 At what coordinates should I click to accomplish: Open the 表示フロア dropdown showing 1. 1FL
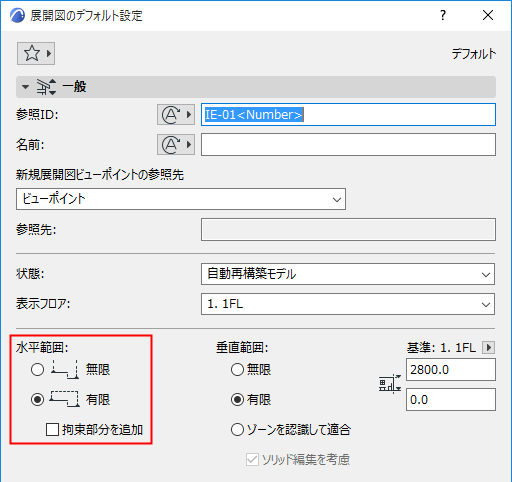click(348, 304)
